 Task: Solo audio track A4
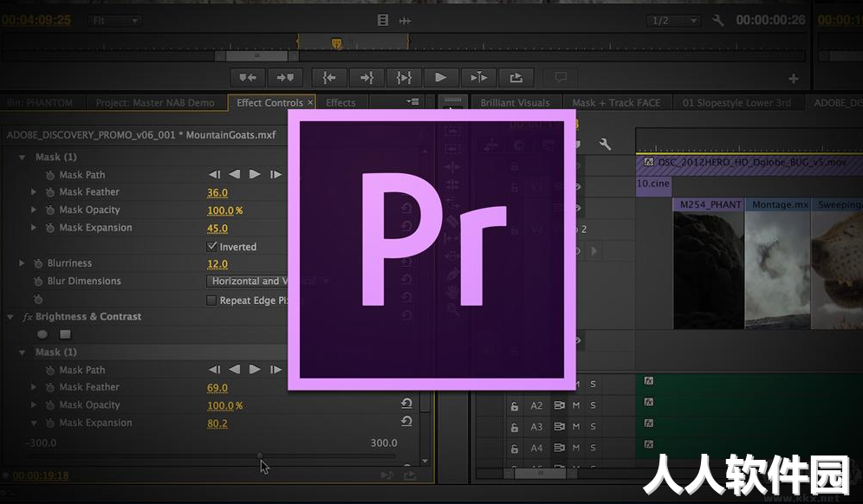(593, 448)
